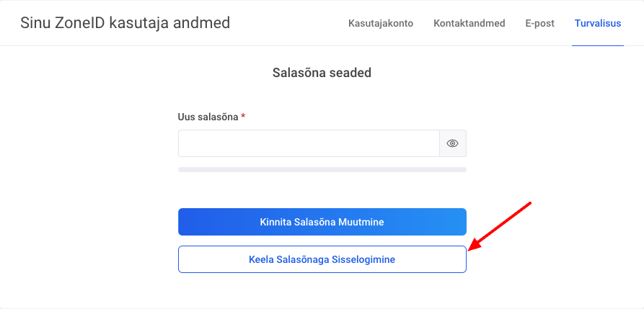Screen dimensions: 644x309
Task: Click the word seaded in the heading
Action: [350, 73]
